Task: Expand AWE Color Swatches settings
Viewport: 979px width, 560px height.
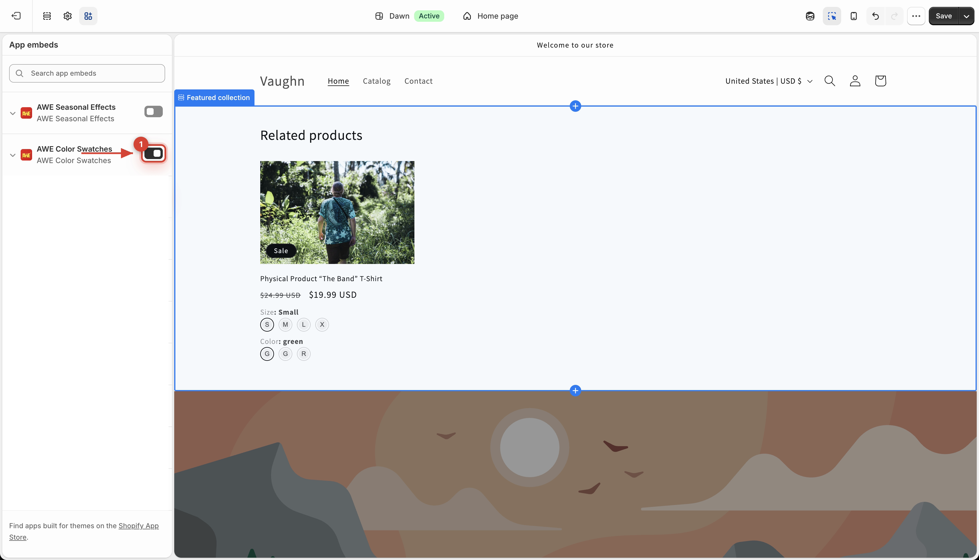Action: 13,155
